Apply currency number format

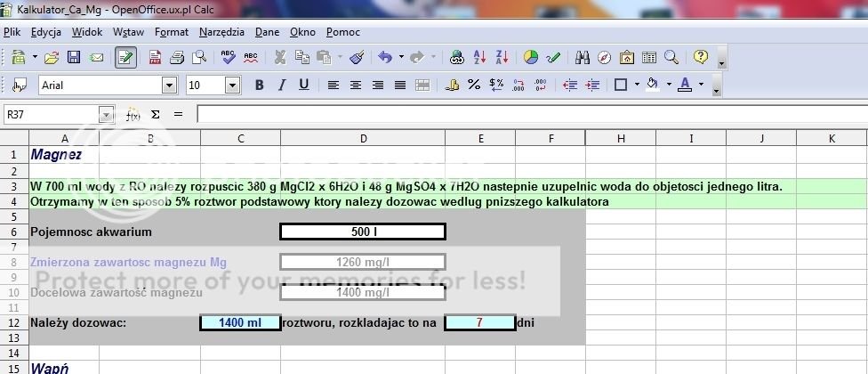click(x=453, y=85)
